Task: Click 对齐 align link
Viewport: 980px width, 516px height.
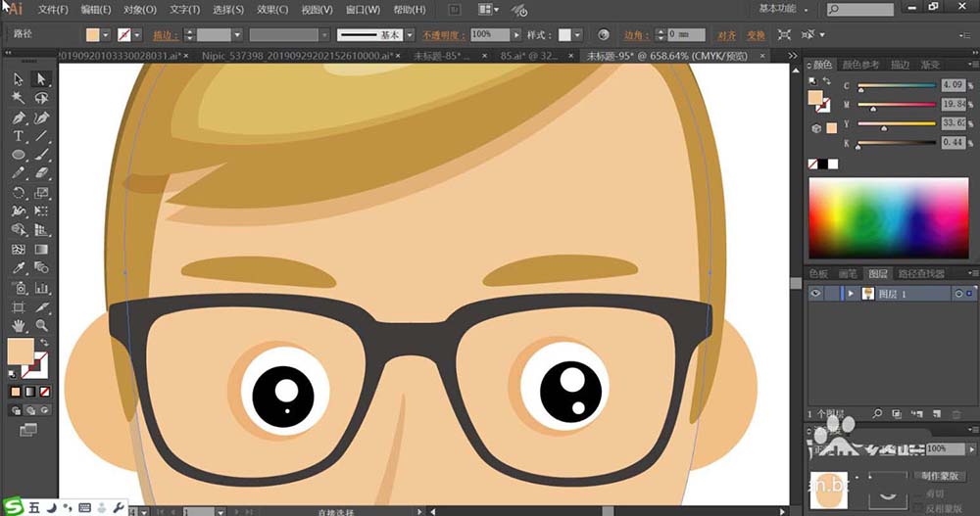Action: (727, 35)
